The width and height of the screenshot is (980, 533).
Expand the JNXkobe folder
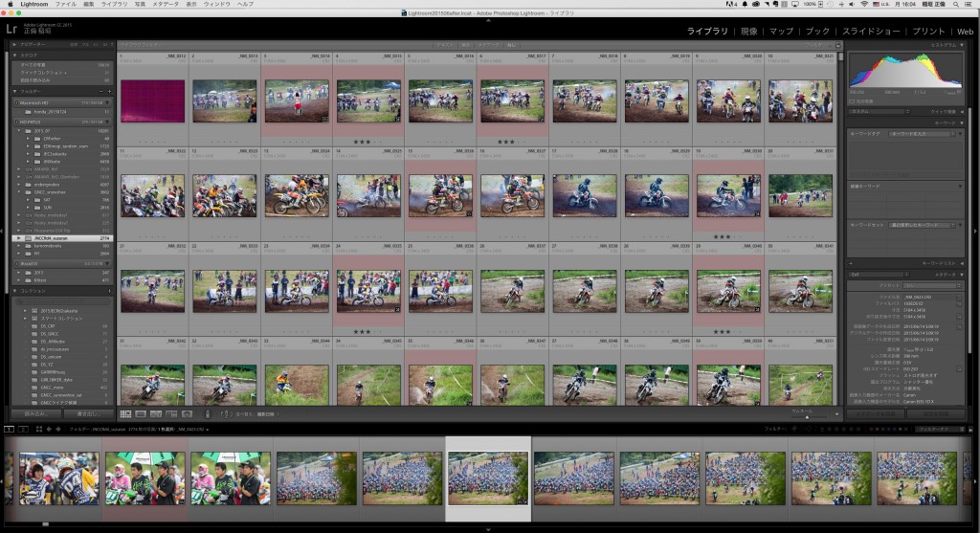pos(28,161)
